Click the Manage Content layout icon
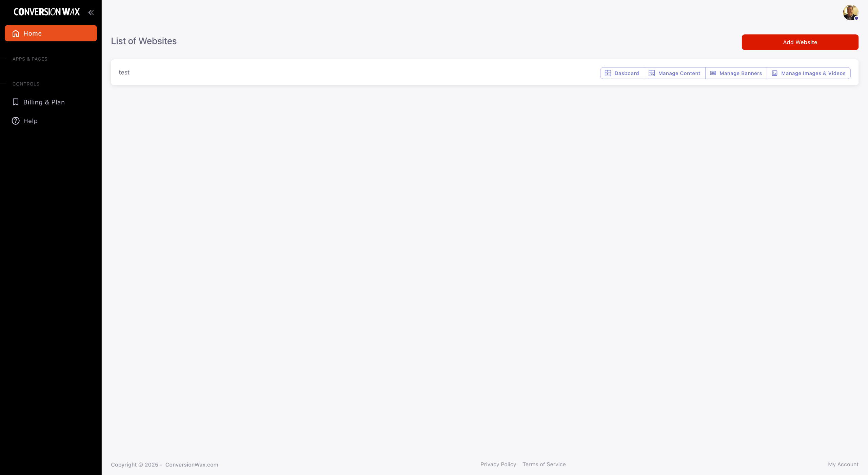Screen dimensions: 868x475 (652, 73)
